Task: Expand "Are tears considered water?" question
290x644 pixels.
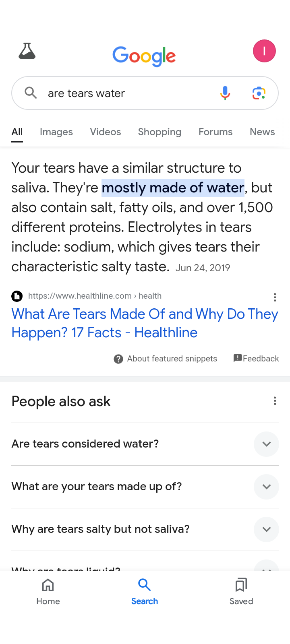Action: pos(266,444)
